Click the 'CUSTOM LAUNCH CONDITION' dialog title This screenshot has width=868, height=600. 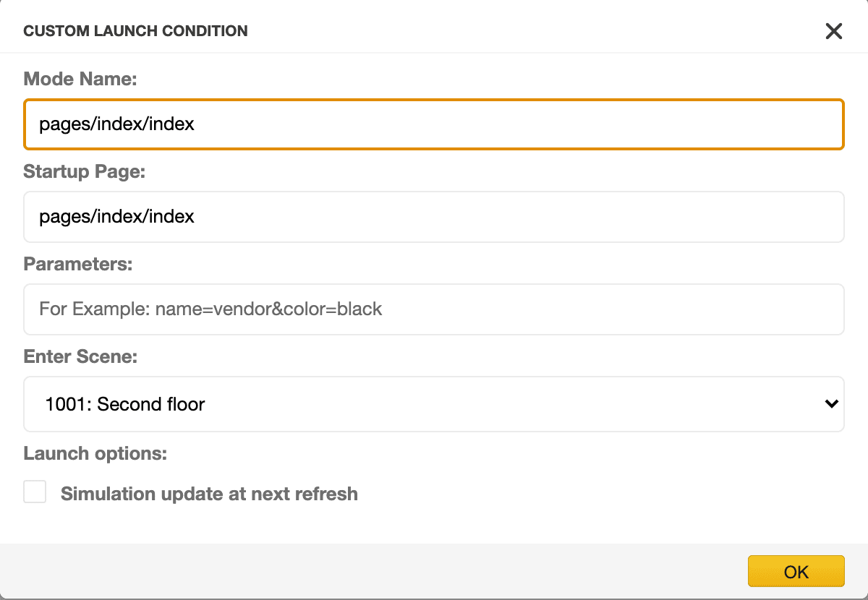(136, 31)
